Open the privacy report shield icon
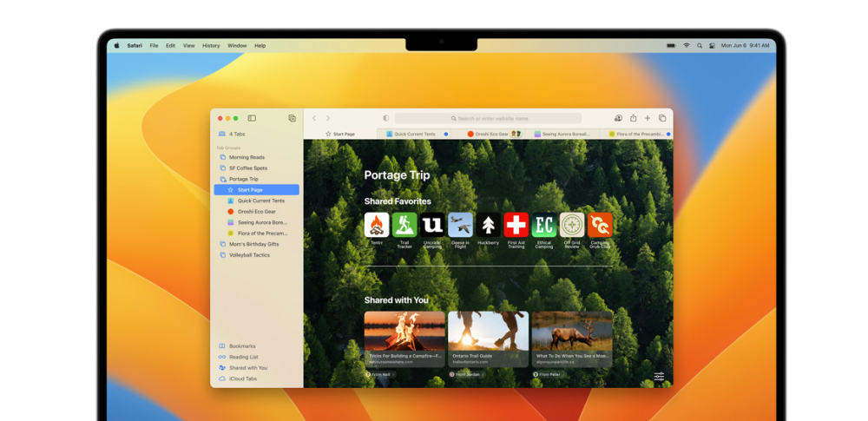 [x=386, y=118]
